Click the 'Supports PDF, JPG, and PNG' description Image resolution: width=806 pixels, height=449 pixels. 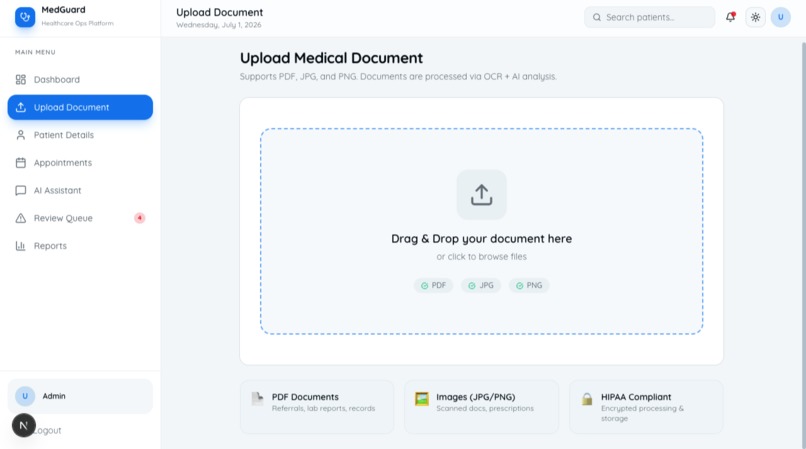[x=398, y=77]
